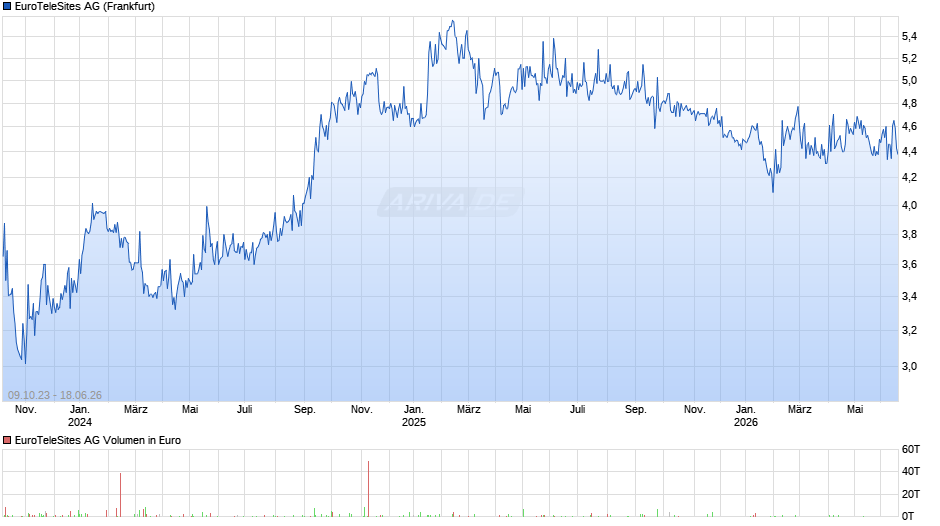This screenshot has width=940, height=526.
Task: Click the 4,8 price axis label
Action: [909, 103]
